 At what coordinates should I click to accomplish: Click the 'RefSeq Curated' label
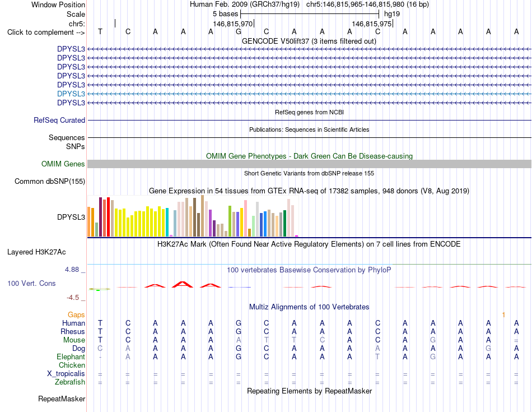point(59,121)
